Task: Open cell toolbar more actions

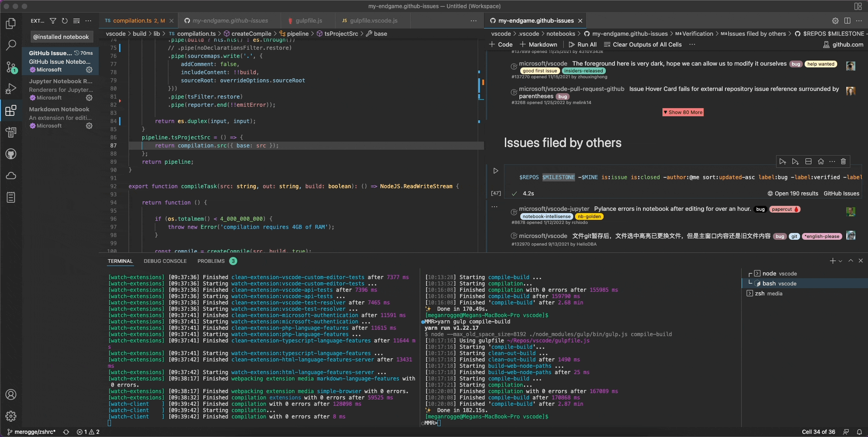Action: (832, 161)
